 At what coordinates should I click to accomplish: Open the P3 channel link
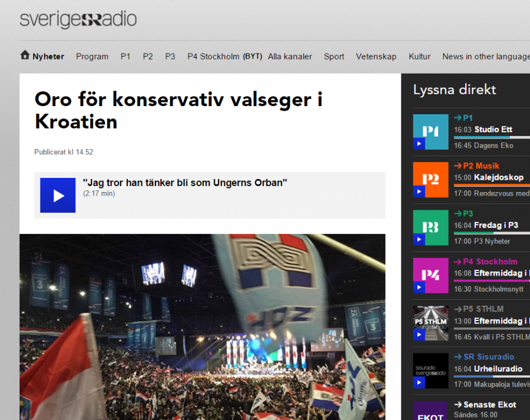pyautogui.click(x=463, y=214)
